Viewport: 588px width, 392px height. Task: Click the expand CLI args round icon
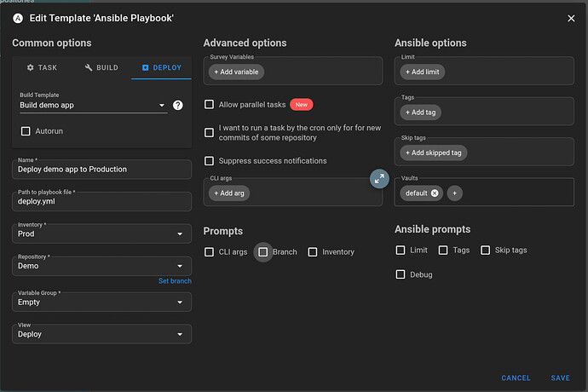tap(379, 178)
